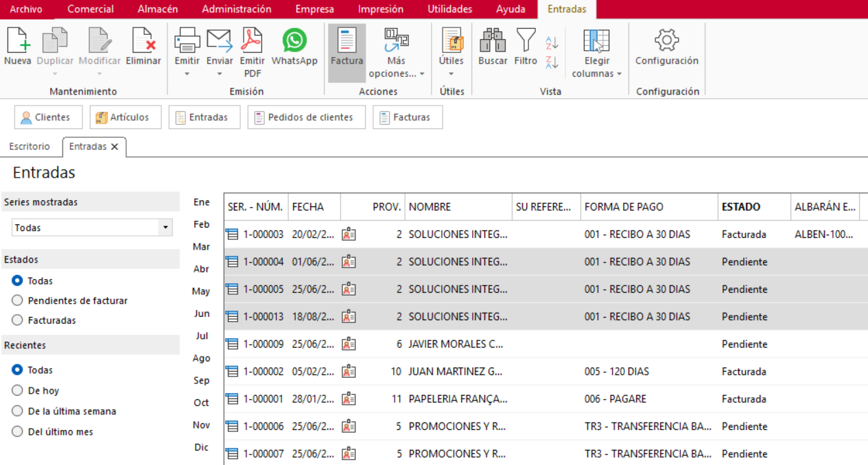Expand Emitir dropdown arrow

click(x=187, y=73)
